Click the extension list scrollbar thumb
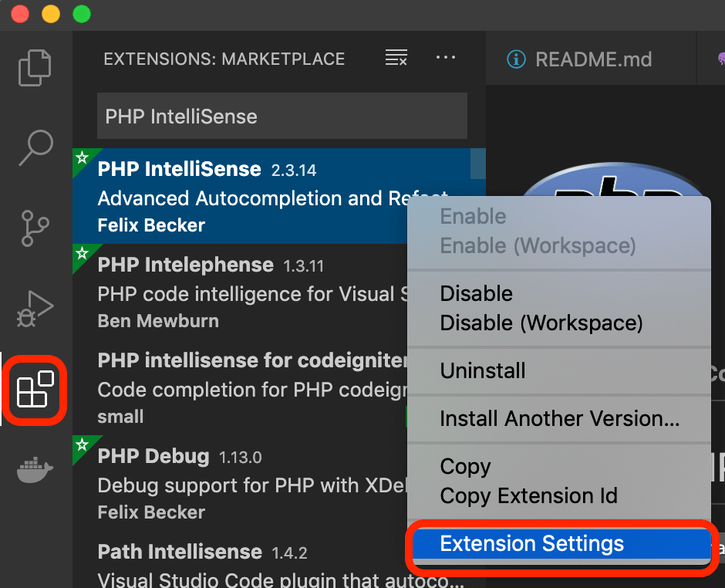The width and height of the screenshot is (725, 588). click(x=477, y=164)
